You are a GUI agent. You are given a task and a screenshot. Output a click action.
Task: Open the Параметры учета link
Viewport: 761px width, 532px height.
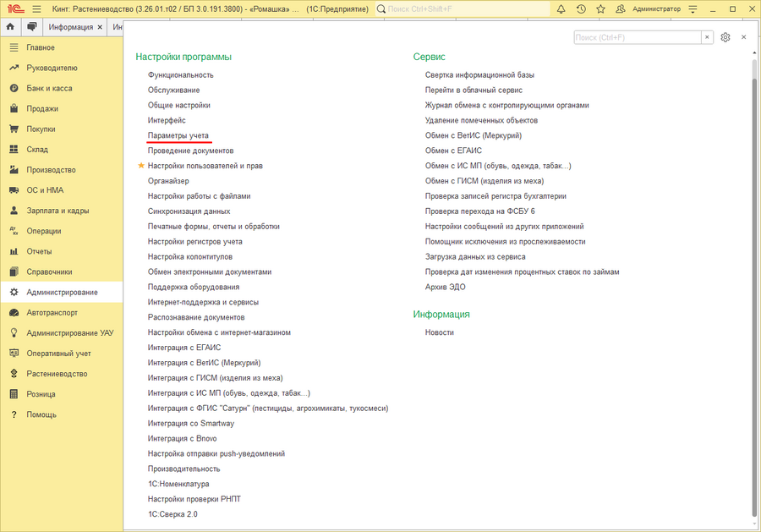click(x=178, y=135)
